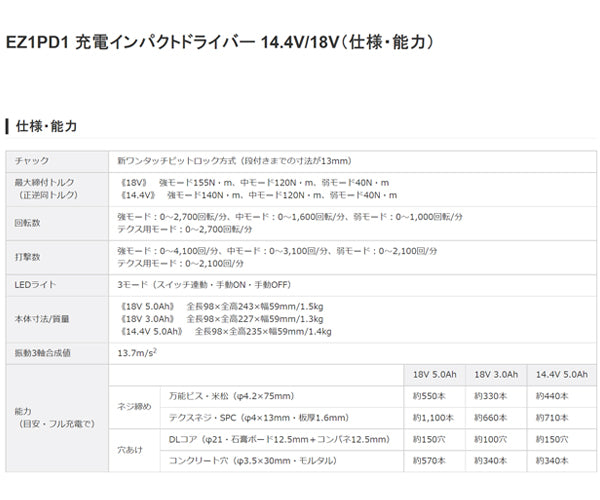Image resolution: width=600 pixels, height=500 pixels.
Task: Select the 《18V》 強モード155N・m torque line
Action: coord(254,182)
